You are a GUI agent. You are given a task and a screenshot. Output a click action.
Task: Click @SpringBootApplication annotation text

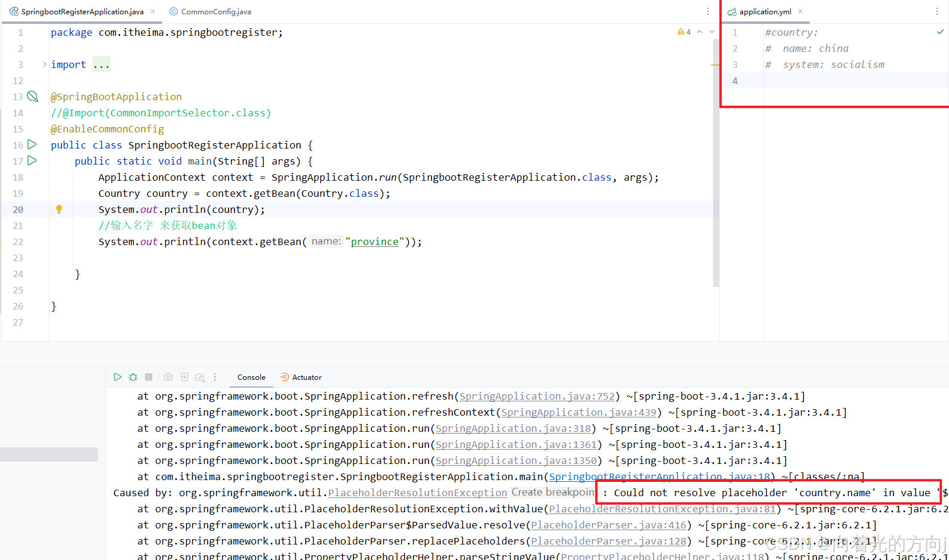[116, 97]
